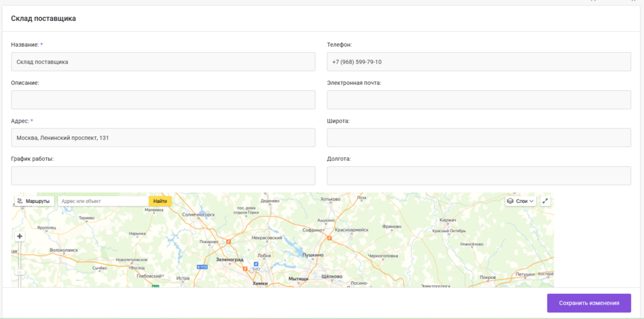The image size is (644, 319).
Task: Click into the Долгота field
Action: 478,176
